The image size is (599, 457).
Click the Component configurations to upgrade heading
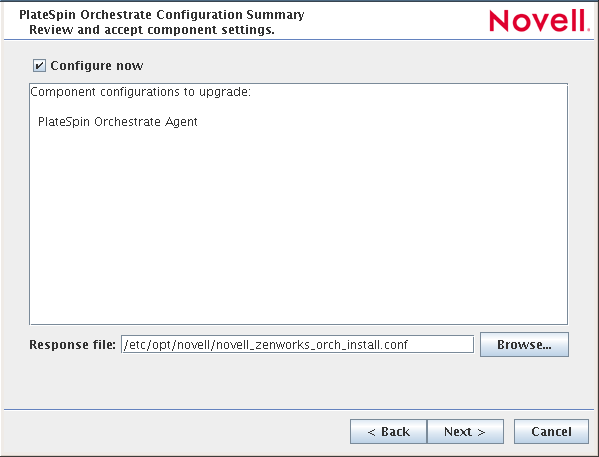141,92
